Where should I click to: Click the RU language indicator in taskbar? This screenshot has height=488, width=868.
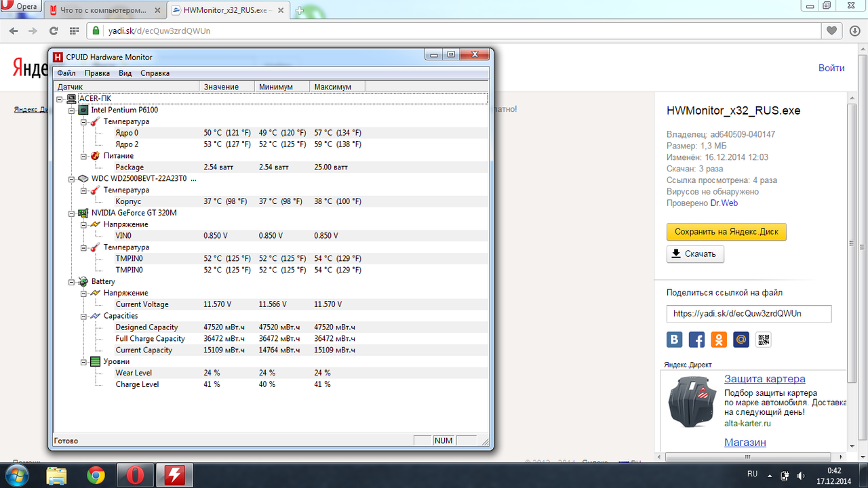(x=751, y=473)
